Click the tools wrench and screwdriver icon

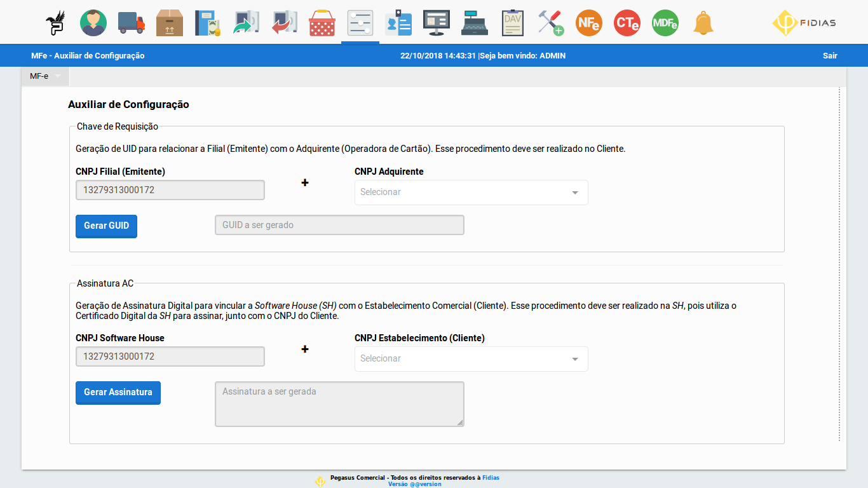pos(551,23)
